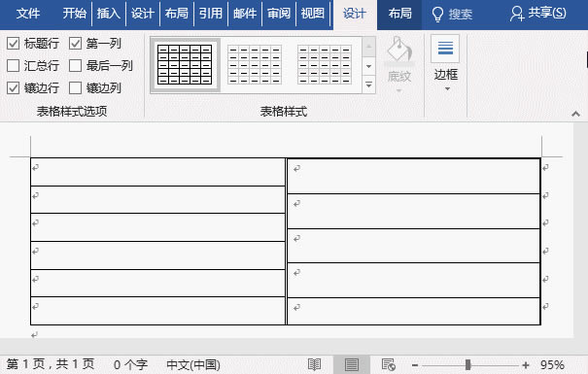The image size is (588, 374).
Task: Click the last cell of right table
Action: (x=413, y=312)
